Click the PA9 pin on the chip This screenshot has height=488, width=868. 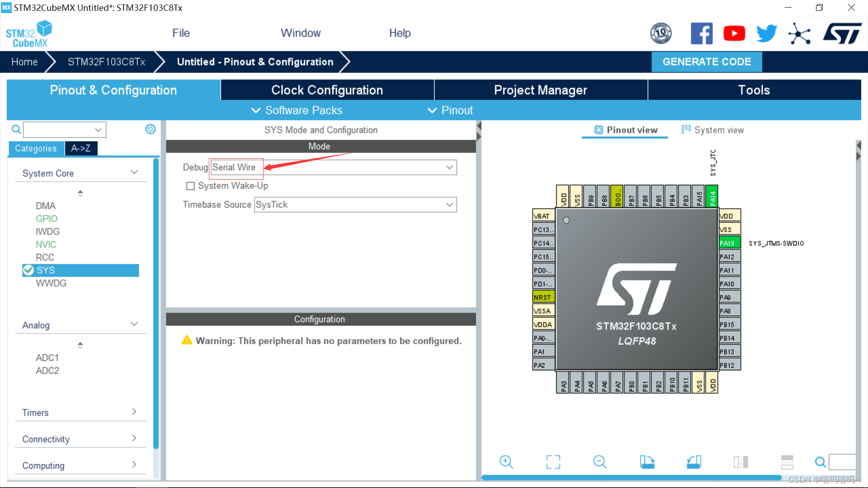(x=730, y=297)
